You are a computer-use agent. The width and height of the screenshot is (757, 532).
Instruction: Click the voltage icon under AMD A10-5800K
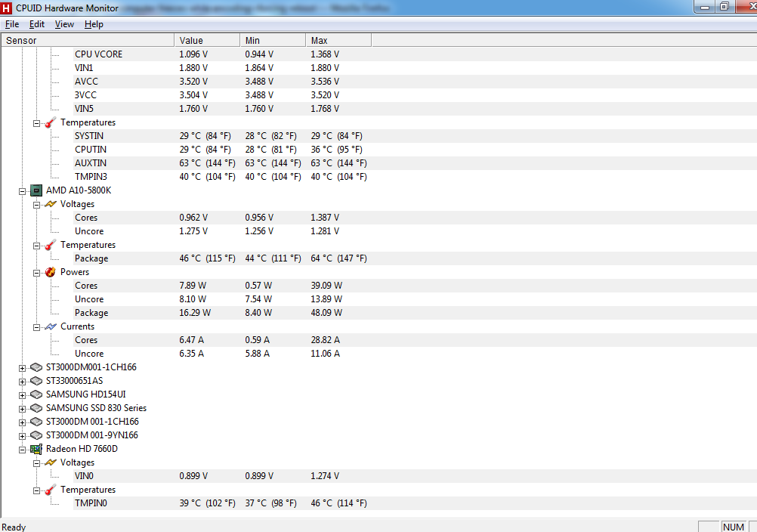(50, 204)
